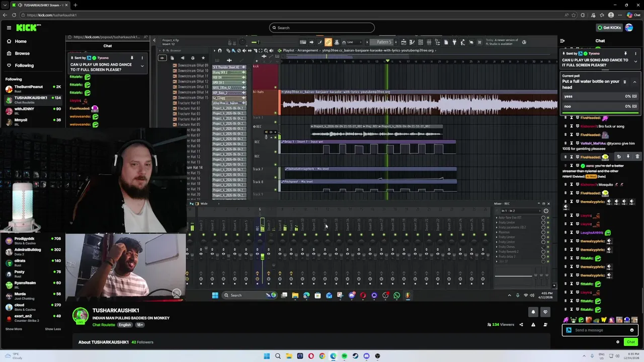This screenshot has width=644, height=362.
Task: Add page to browser favorites star
Action: click(574, 15)
